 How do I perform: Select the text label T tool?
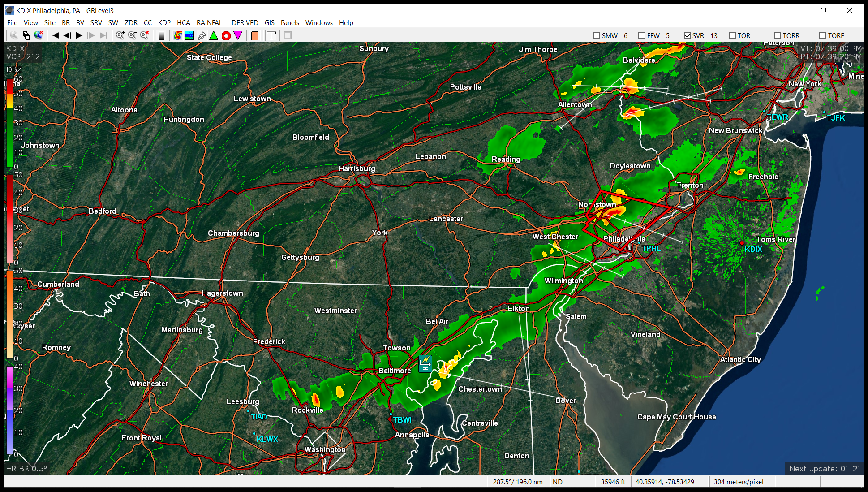pyautogui.click(x=271, y=35)
